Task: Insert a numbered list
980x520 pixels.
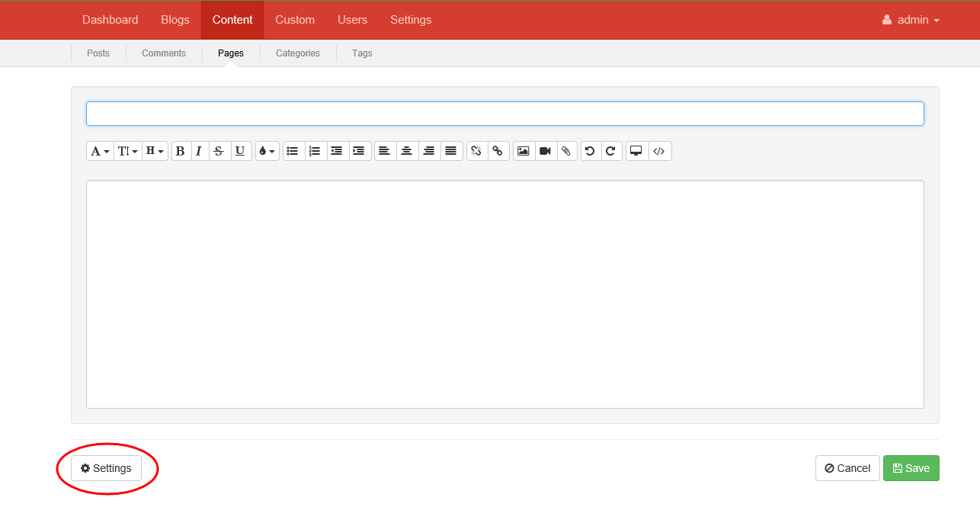Action: coord(315,151)
